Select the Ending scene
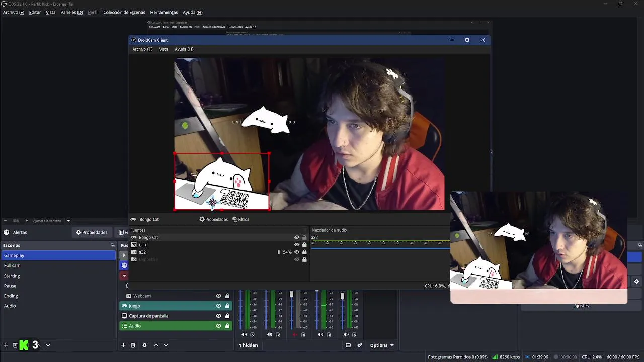 coord(58,296)
